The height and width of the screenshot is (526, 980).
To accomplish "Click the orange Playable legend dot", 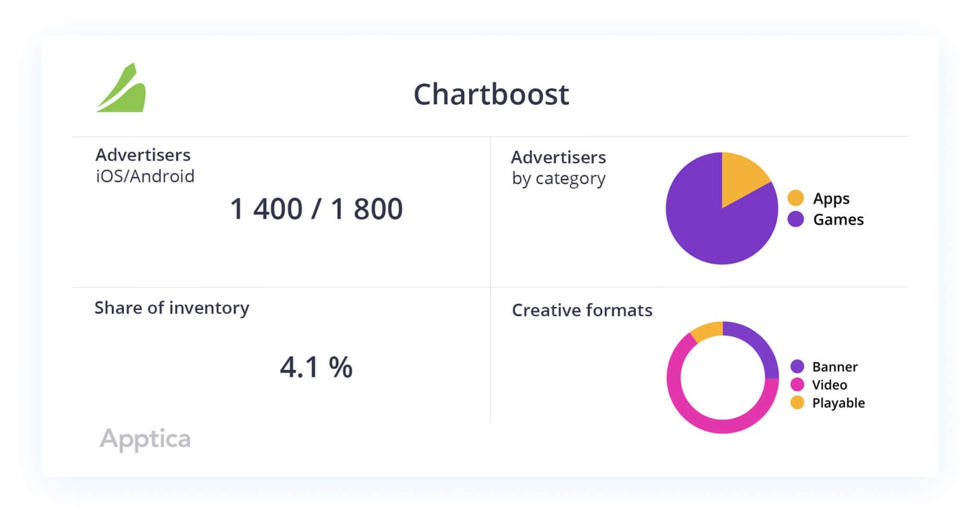I will [797, 403].
